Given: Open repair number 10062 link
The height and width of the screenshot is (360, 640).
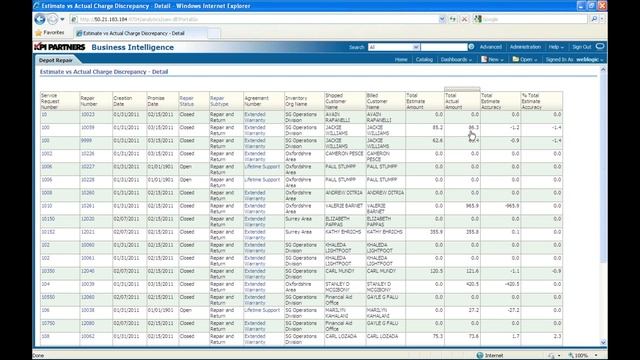Looking at the screenshot, I should click(88, 337).
